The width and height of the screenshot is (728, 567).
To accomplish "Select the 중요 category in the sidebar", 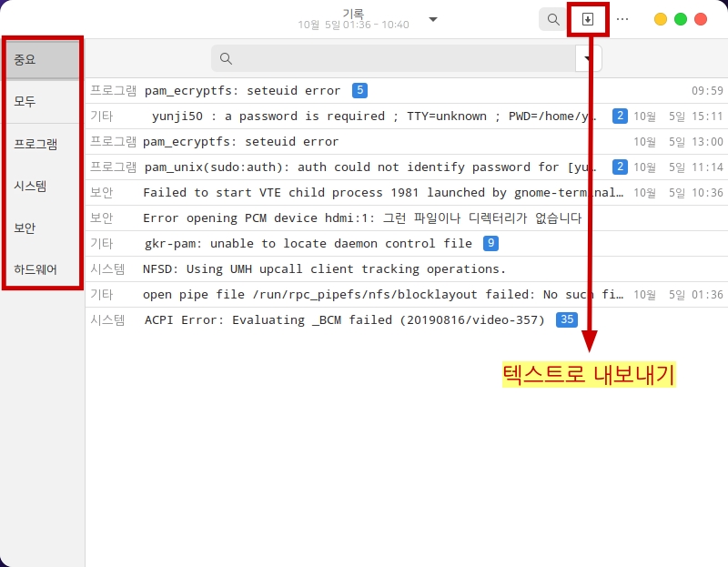I will tap(43, 59).
